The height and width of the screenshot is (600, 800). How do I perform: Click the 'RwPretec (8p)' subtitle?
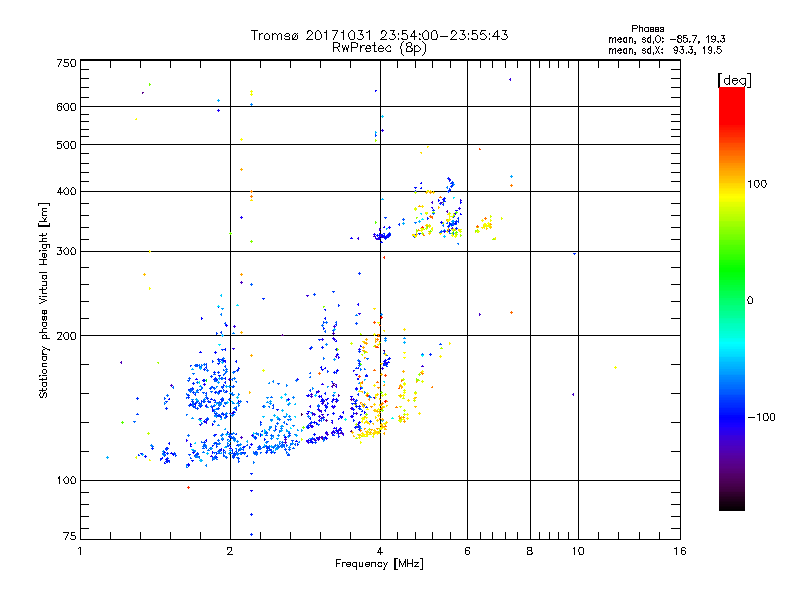(x=379, y=48)
